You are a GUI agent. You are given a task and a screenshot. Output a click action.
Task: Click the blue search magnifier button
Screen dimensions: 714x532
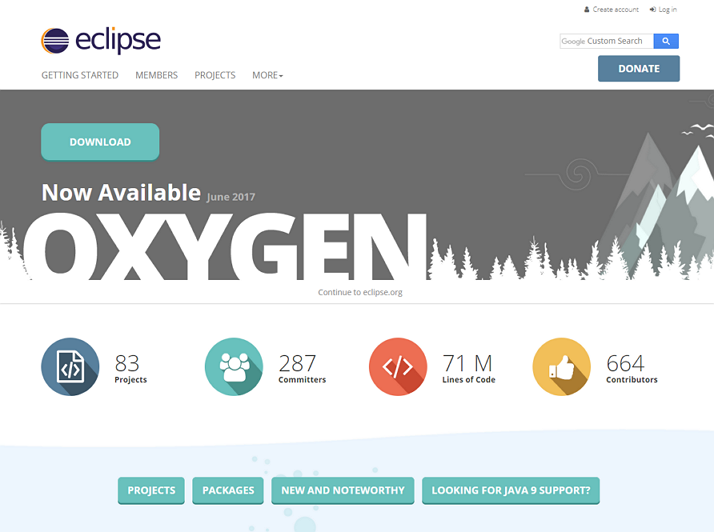(666, 41)
